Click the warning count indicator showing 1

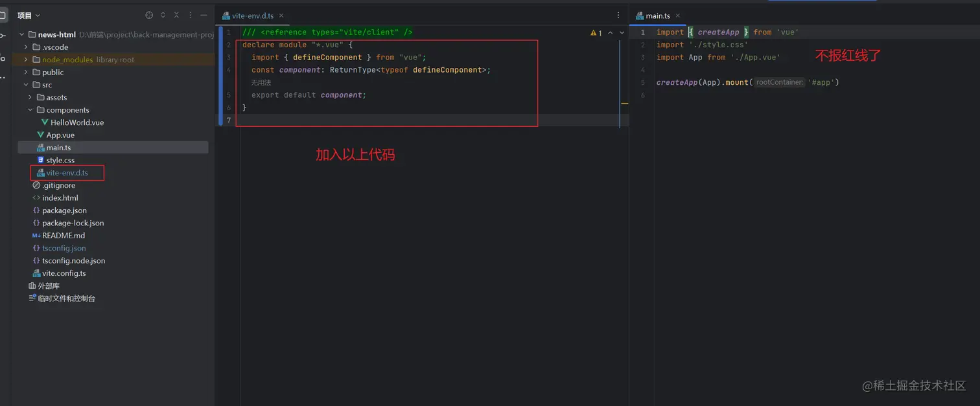(596, 32)
